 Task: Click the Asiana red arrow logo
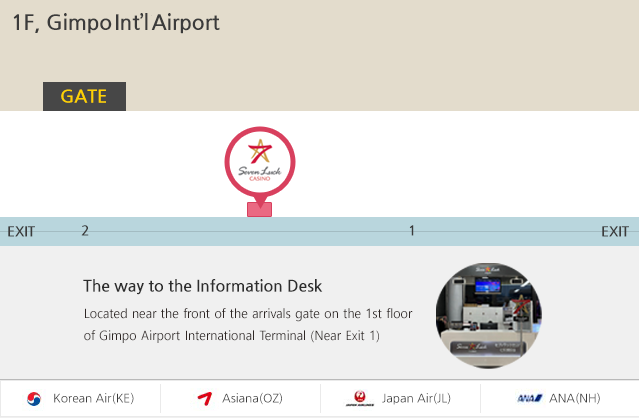click(x=205, y=398)
